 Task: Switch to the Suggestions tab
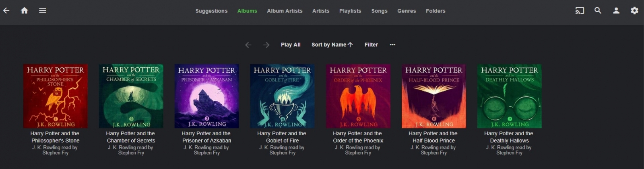(211, 11)
